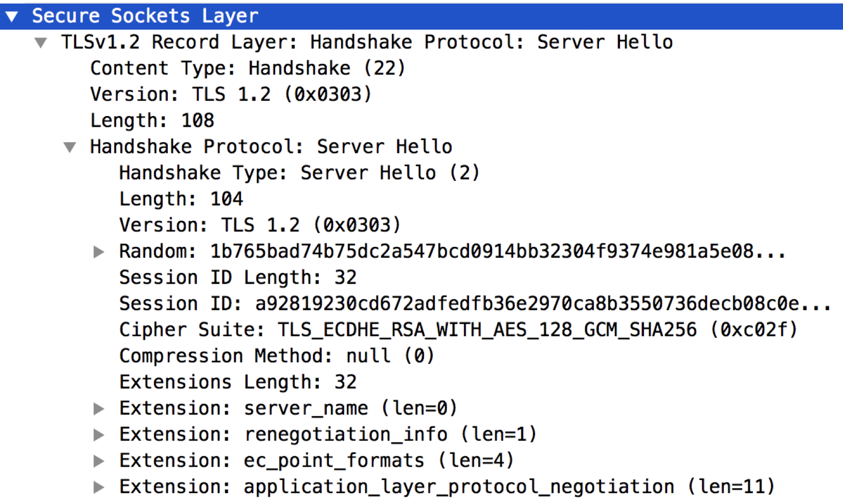Collapse the TLSv1.2 Record Layer node

41,43
